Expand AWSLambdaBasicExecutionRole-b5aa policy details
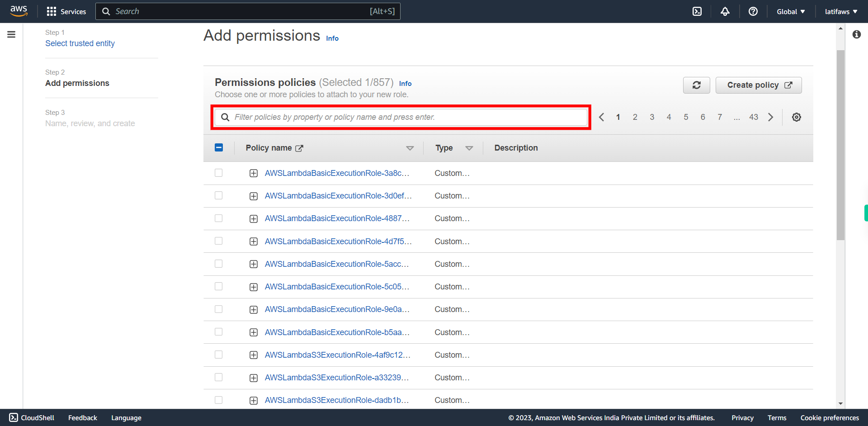Screen dimensions: 868x426 click(x=254, y=332)
